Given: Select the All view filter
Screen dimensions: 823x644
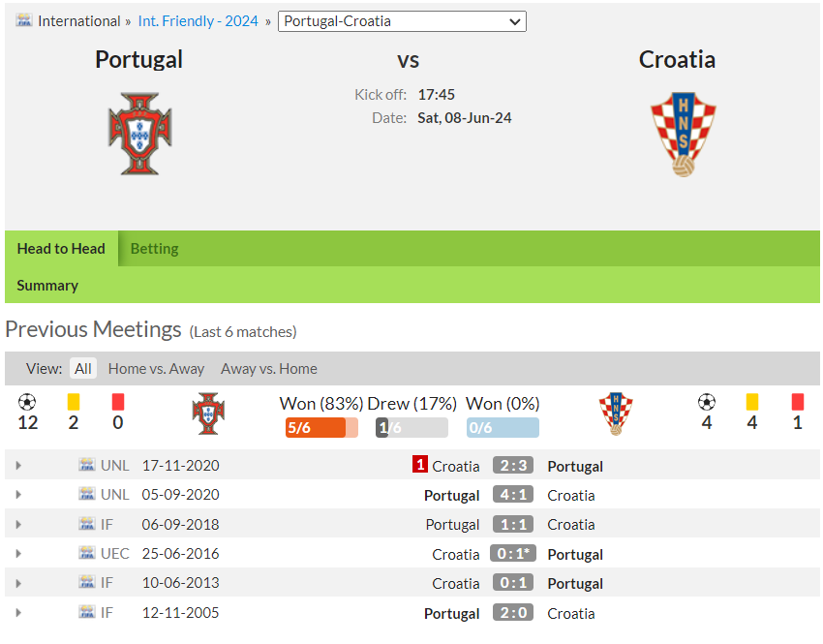Looking at the screenshot, I should point(83,368).
